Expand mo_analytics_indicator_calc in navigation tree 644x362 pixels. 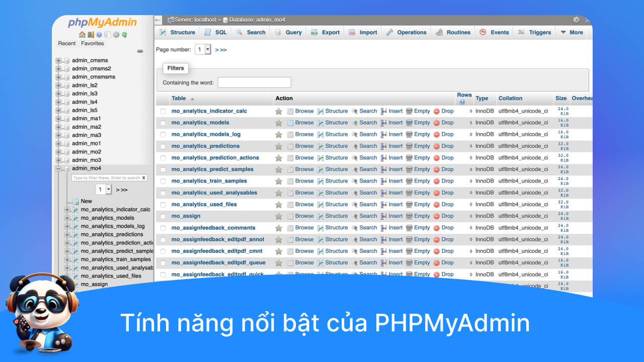(67, 210)
